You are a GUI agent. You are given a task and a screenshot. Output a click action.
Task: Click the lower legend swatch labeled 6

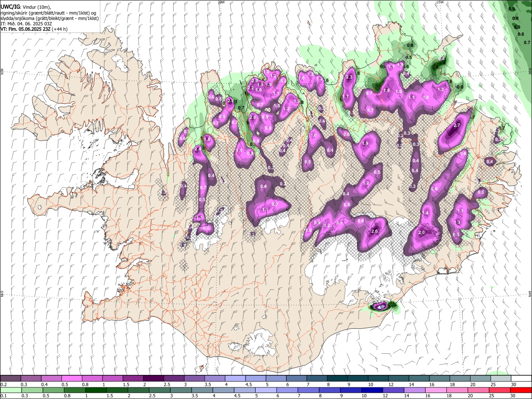click(287, 390)
